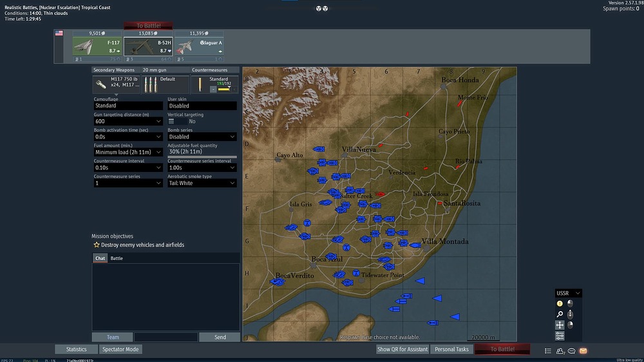Click the To Battle! button above B-52H
644x362 pixels.
pyautogui.click(x=148, y=26)
